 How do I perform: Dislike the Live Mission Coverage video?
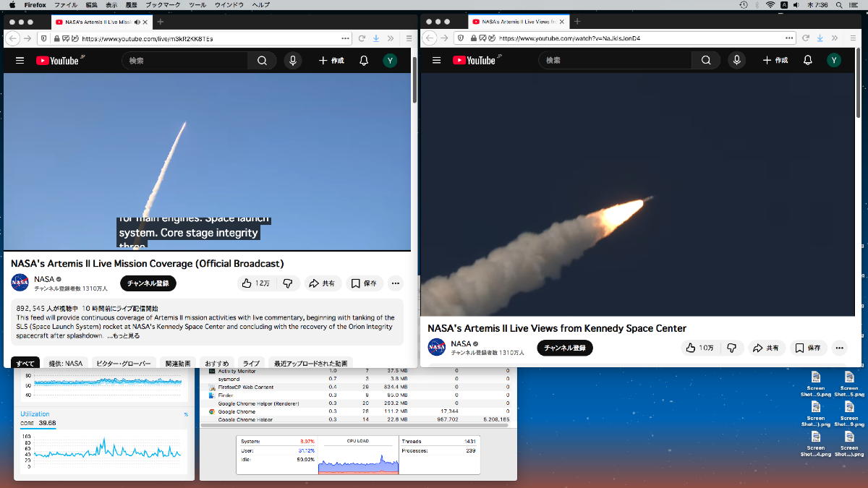click(x=287, y=283)
